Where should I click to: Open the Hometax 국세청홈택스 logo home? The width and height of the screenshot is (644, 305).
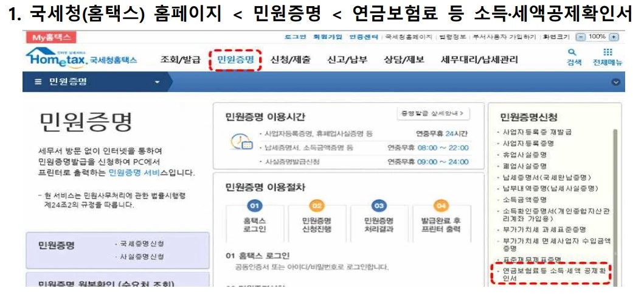click(81, 58)
